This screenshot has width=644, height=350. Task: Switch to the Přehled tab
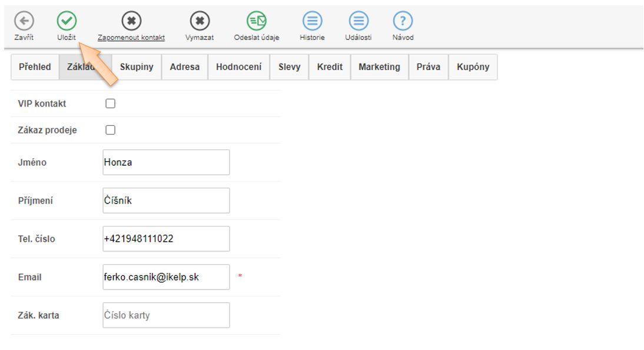coord(35,67)
